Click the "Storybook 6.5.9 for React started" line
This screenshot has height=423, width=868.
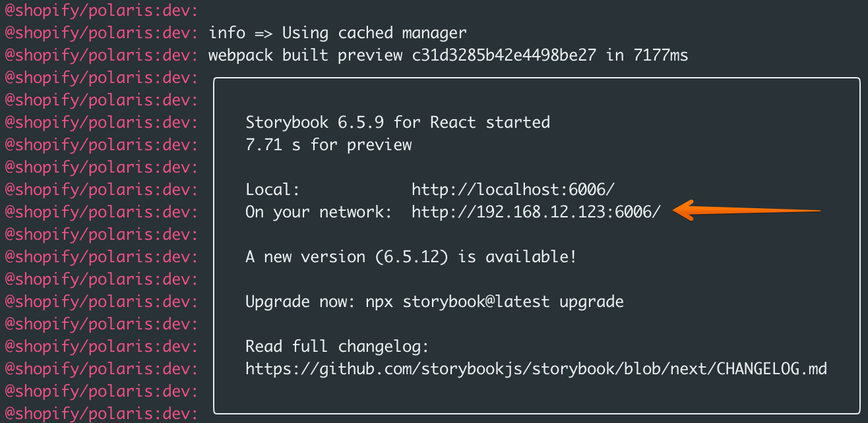coord(397,123)
